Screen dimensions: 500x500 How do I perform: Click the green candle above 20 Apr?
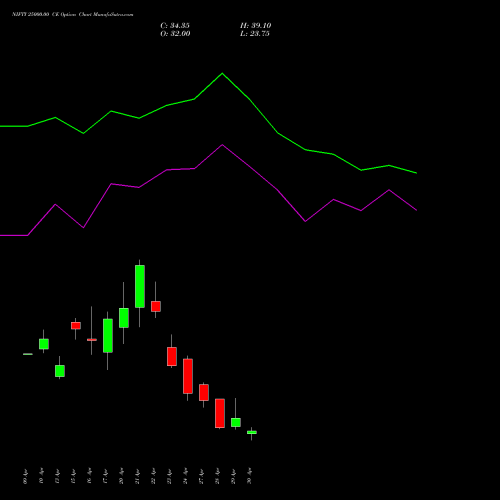click(x=124, y=318)
